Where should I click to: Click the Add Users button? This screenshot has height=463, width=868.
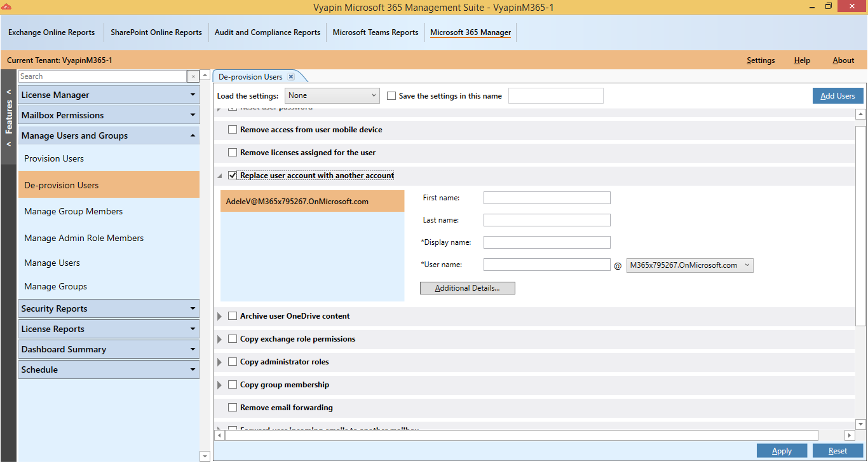click(x=837, y=95)
